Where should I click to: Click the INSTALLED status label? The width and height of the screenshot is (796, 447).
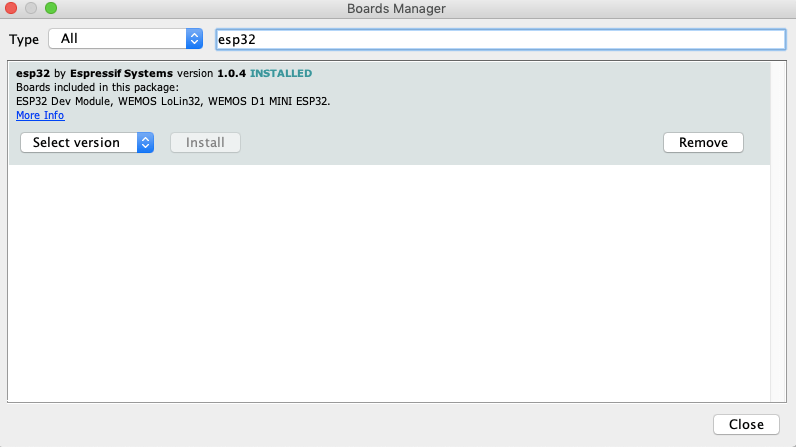(281, 73)
